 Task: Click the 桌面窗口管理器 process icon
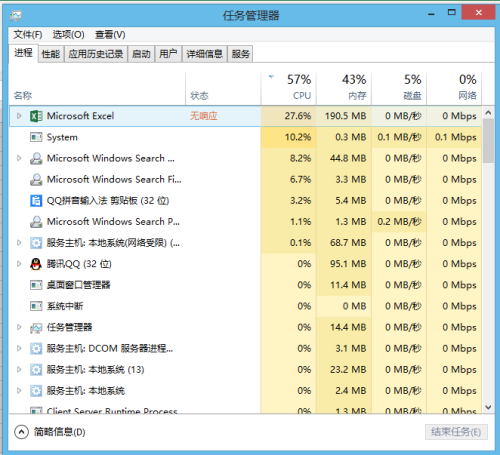pyautogui.click(x=36, y=285)
